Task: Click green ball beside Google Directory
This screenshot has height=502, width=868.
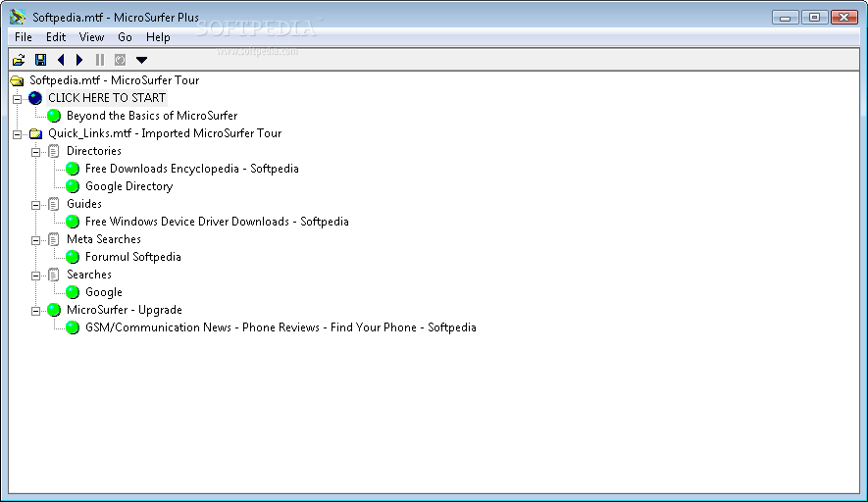Action: [73, 186]
